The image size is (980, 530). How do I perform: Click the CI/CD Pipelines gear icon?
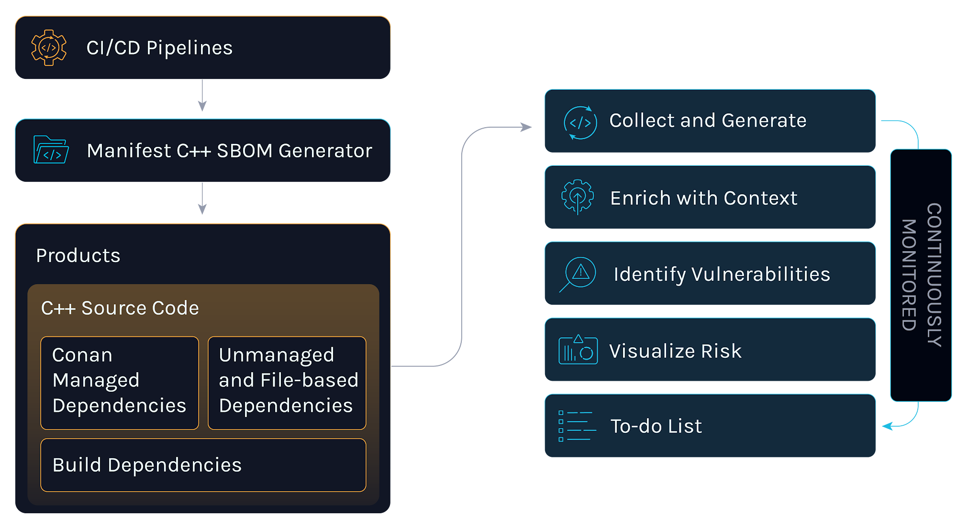coord(48,47)
